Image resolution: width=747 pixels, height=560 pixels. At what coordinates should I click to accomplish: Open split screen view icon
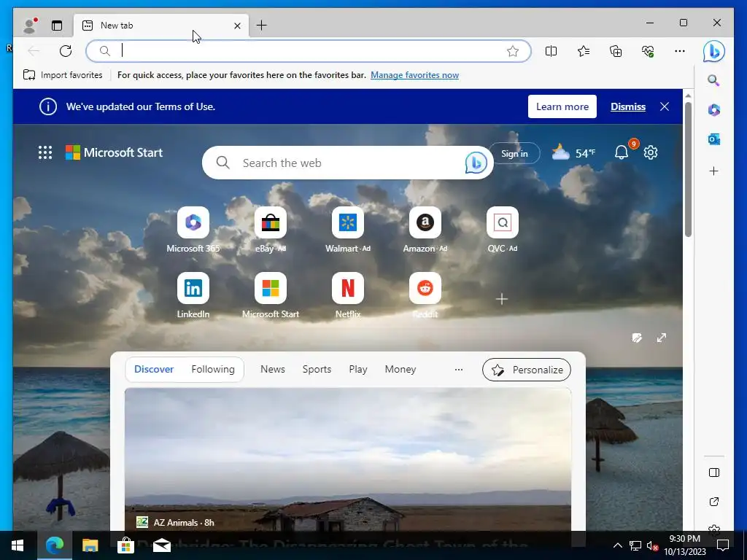point(551,51)
